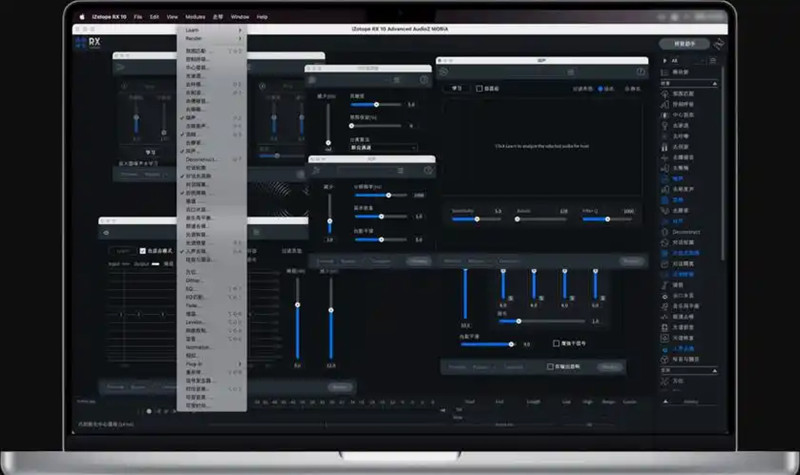The width and height of the screenshot is (800, 475).
Task: Tick checkbox beside Learn in Sensitivity window
Action: point(479,88)
